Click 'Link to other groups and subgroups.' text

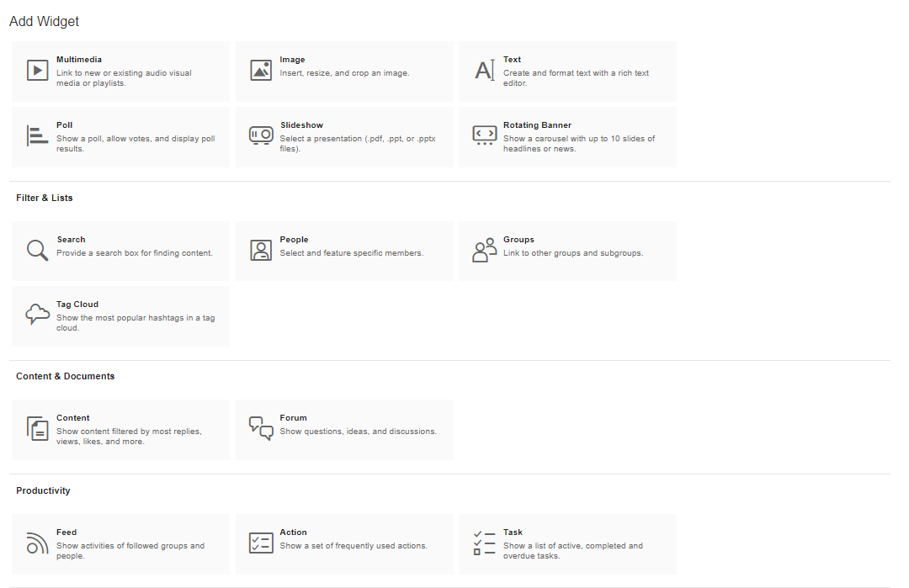573,254
